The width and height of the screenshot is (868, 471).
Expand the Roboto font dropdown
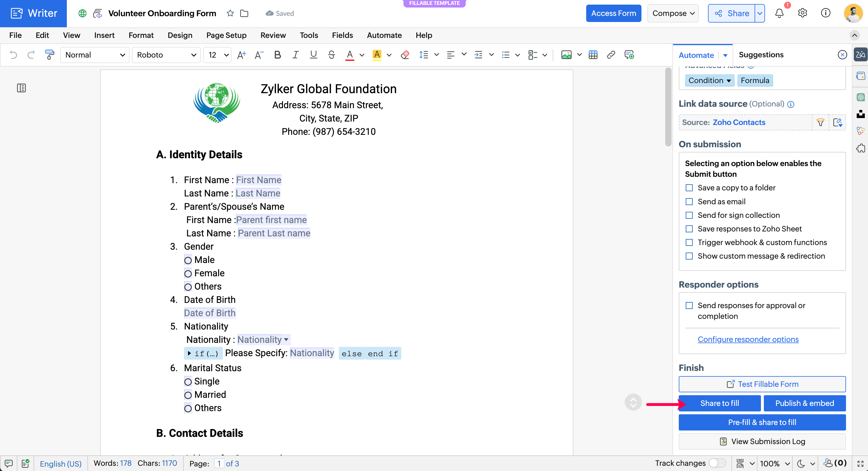coord(166,55)
